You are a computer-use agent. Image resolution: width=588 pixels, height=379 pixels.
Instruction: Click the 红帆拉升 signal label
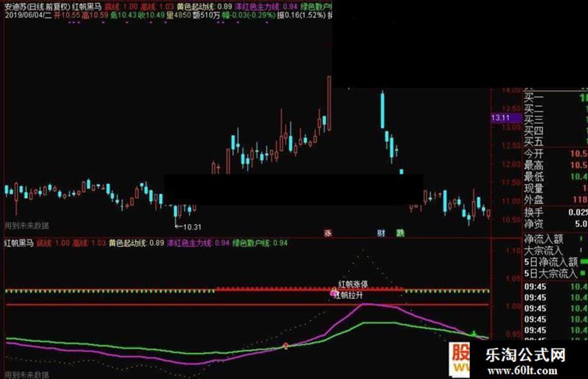tap(349, 296)
